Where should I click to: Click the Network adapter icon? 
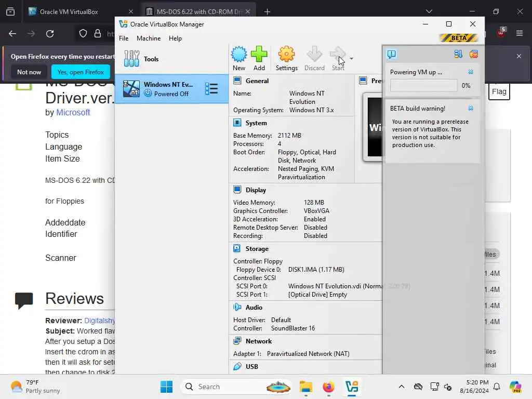[x=237, y=341]
